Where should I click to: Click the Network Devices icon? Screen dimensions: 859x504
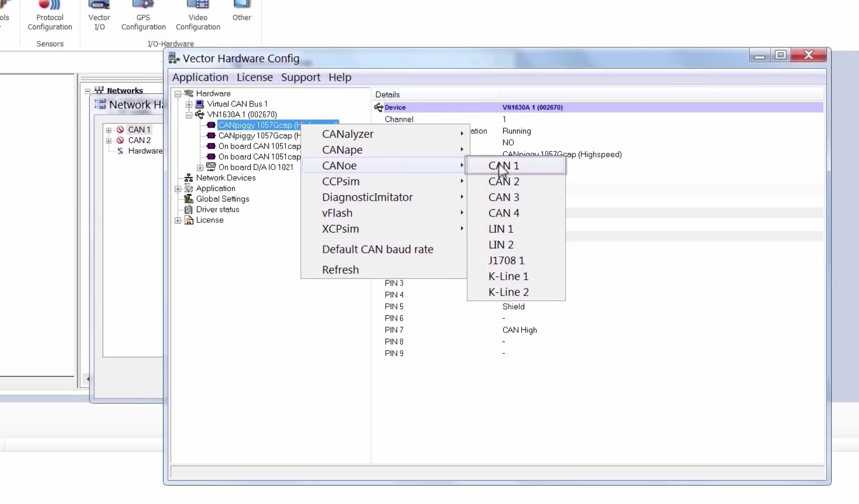tap(189, 177)
